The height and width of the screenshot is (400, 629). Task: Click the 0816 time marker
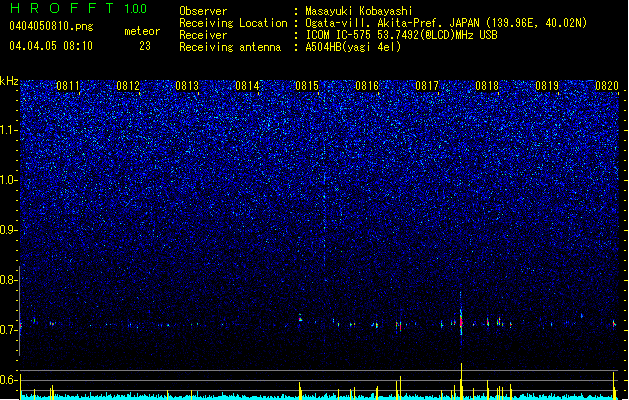click(367, 86)
